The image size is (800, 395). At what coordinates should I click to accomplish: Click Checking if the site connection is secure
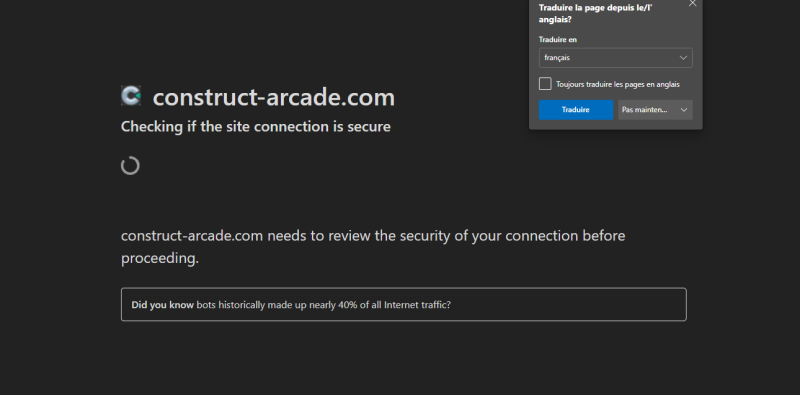click(x=256, y=126)
